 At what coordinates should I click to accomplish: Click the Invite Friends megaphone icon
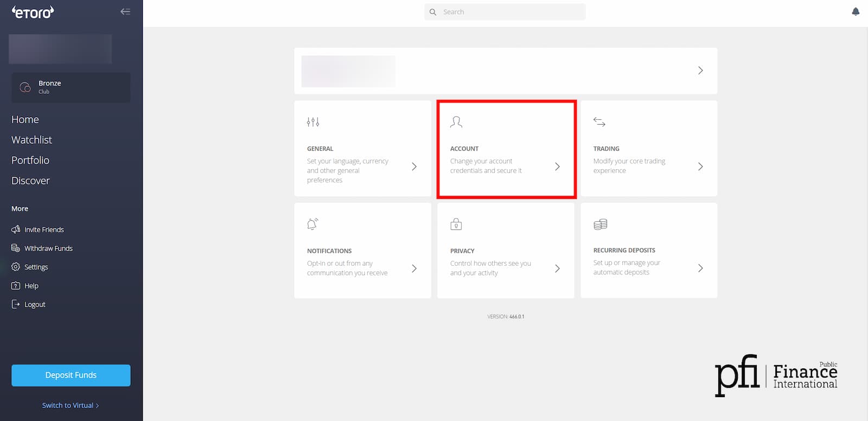click(x=16, y=229)
